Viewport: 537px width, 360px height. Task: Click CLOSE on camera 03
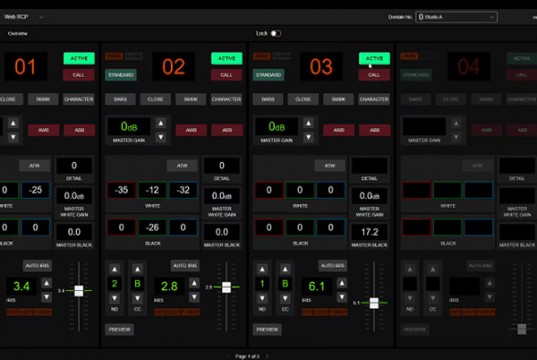click(x=303, y=99)
